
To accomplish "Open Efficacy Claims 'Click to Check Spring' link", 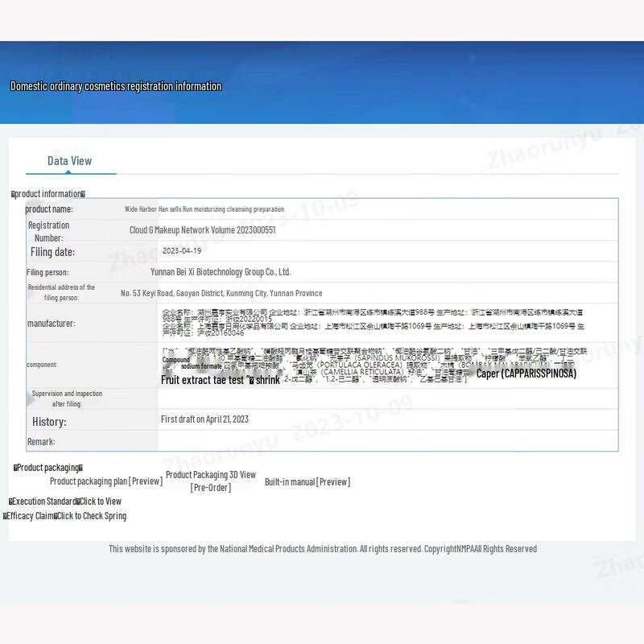I will point(92,516).
